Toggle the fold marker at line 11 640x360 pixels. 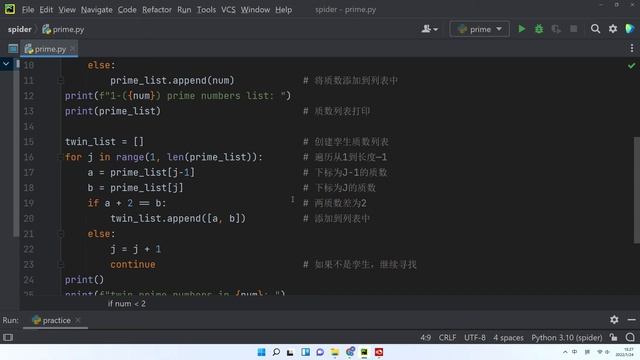[x=60, y=80]
